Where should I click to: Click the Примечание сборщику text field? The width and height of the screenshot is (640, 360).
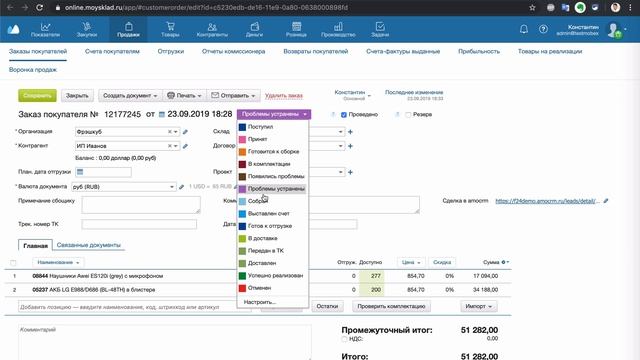(141, 204)
